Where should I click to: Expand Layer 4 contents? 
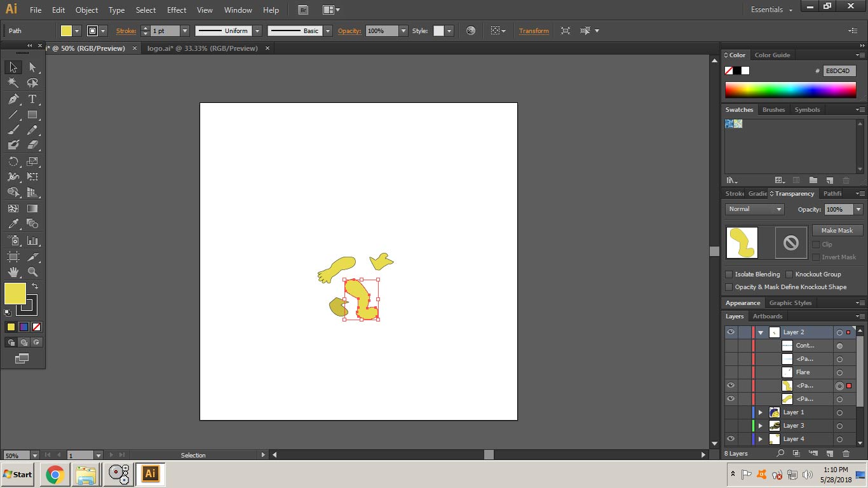point(761,439)
